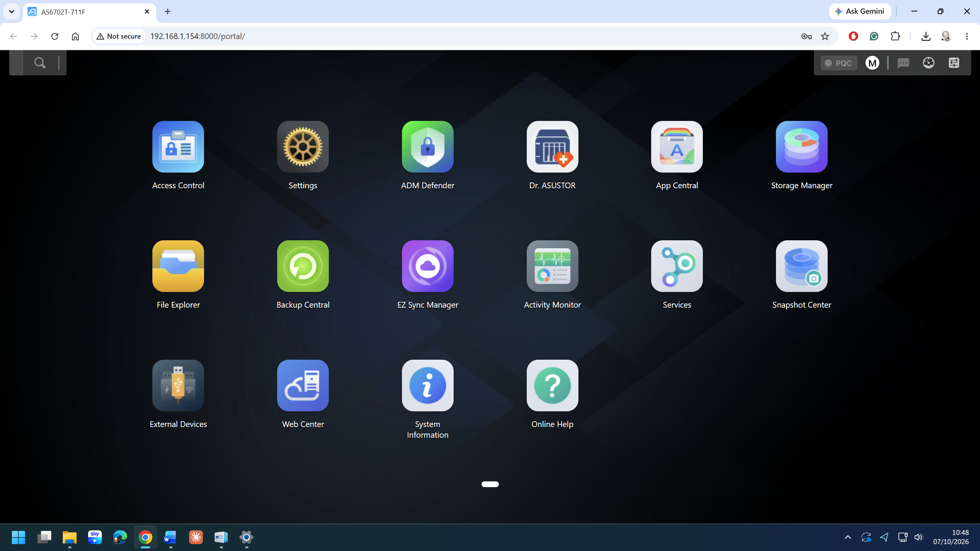
Task: Open the Sky app from the taskbar
Action: coord(95,537)
